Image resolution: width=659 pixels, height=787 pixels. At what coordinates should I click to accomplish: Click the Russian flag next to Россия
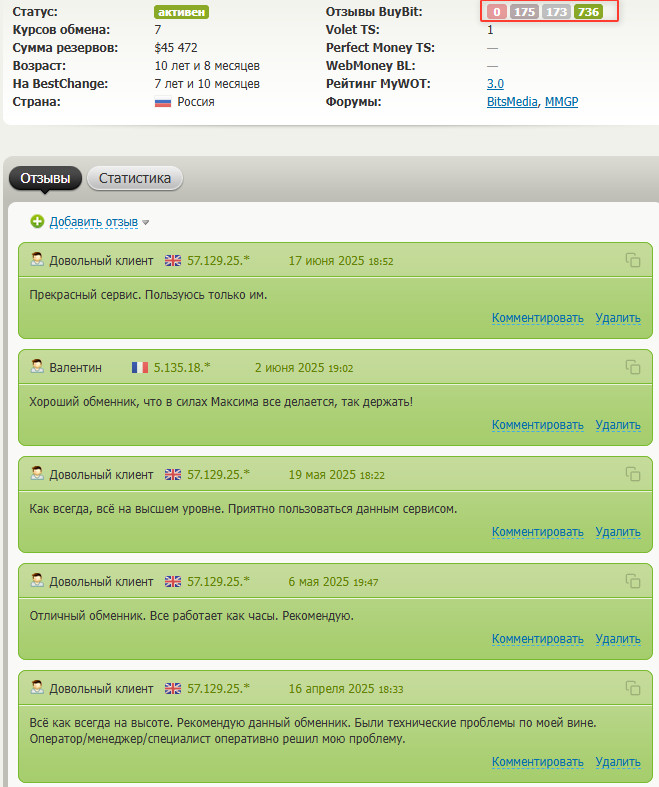pyautogui.click(x=163, y=102)
